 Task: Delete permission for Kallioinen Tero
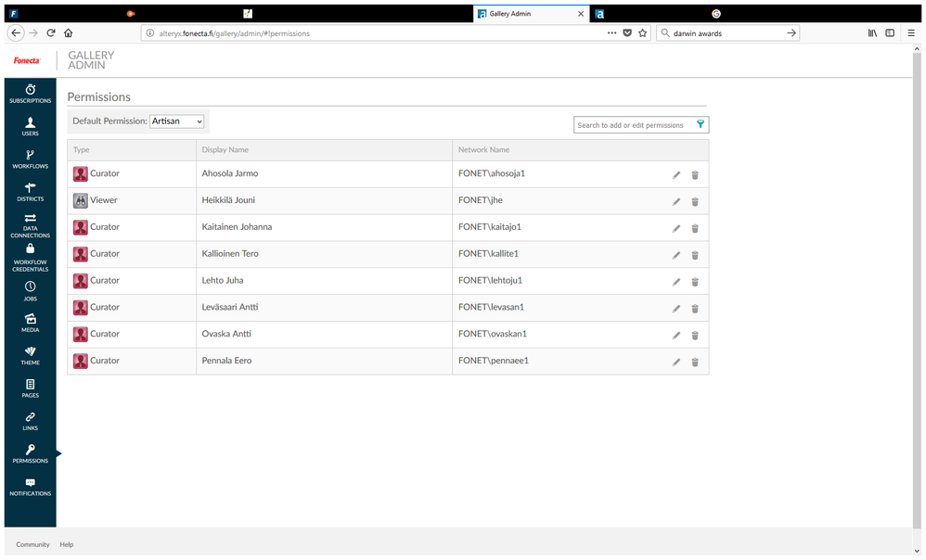(x=695, y=256)
